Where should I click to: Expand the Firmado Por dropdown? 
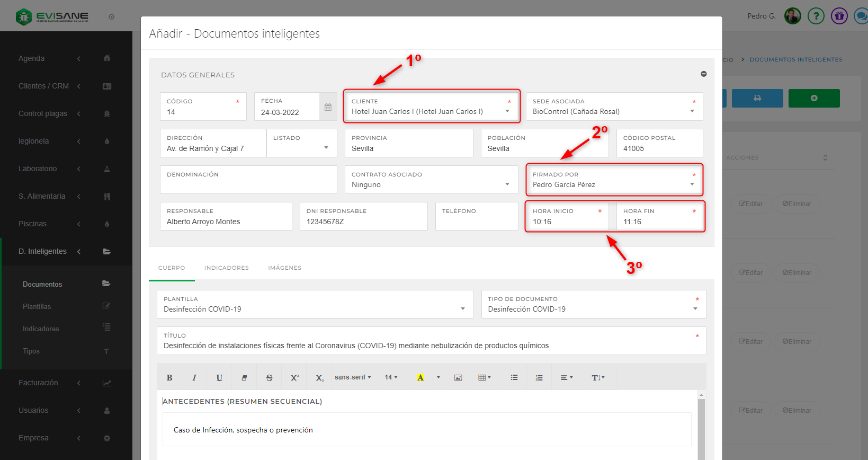click(x=614, y=184)
